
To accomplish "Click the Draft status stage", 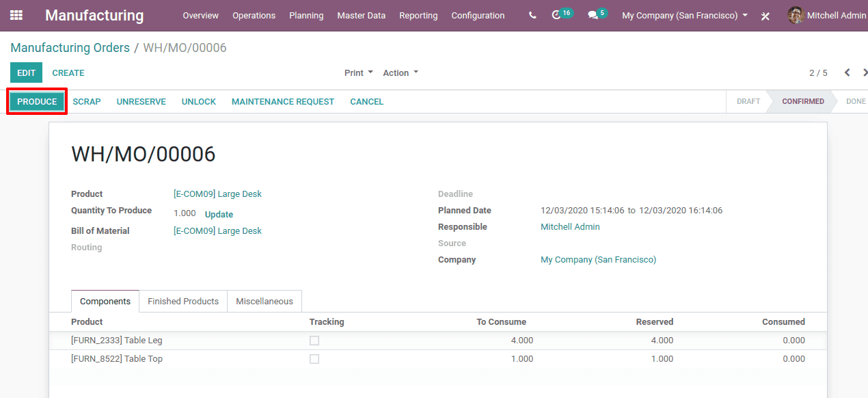I will coord(748,101).
